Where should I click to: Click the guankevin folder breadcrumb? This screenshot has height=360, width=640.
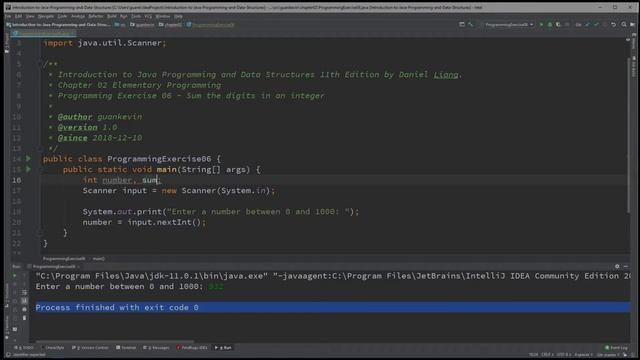tap(142, 24)
